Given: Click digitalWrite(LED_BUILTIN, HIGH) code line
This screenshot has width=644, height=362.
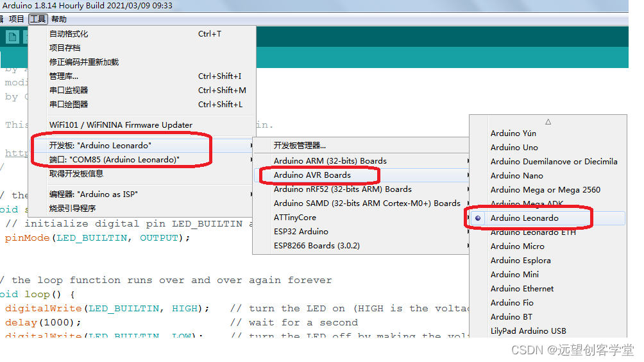Looking at the screenshot, I should [x=107, y=309].
